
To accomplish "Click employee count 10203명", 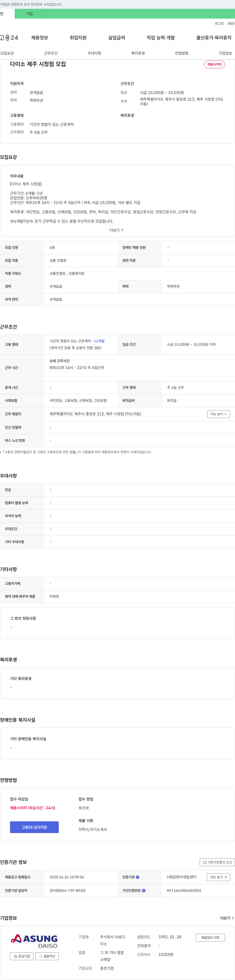I will click(166, 955).
